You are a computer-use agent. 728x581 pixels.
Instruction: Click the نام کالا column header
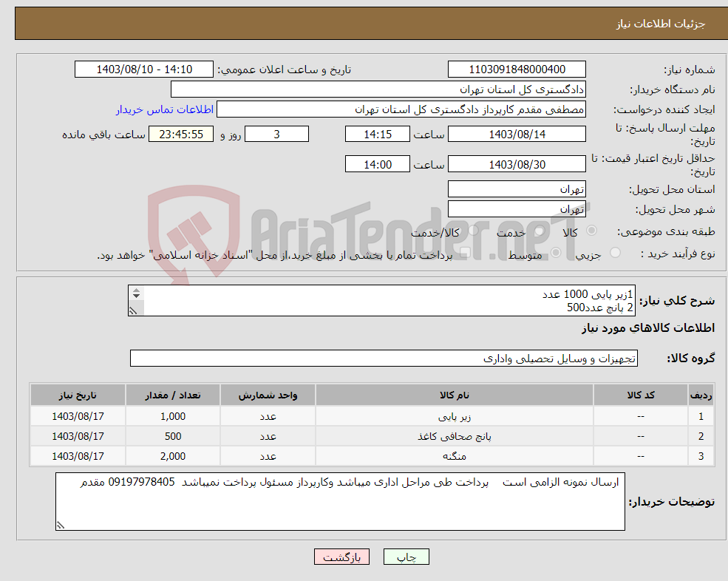point(454,395)
